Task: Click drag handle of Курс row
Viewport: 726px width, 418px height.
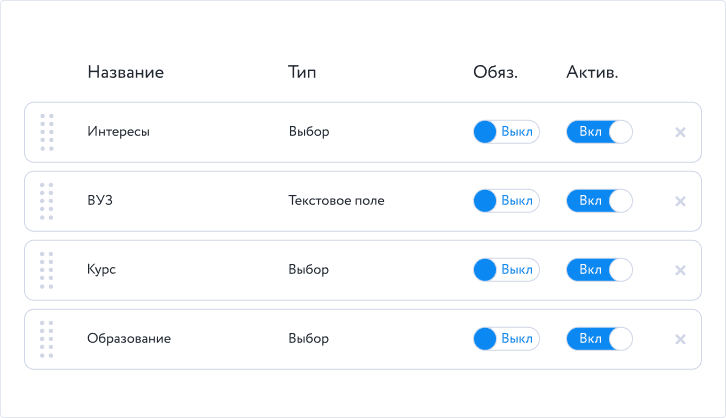Action: (x=46, y=270)
